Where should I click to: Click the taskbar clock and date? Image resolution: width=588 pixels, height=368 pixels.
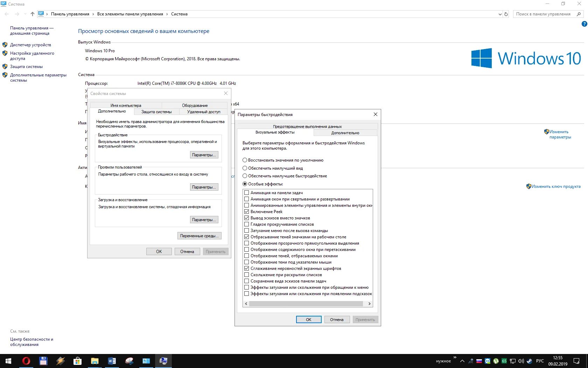pos(558,361)
